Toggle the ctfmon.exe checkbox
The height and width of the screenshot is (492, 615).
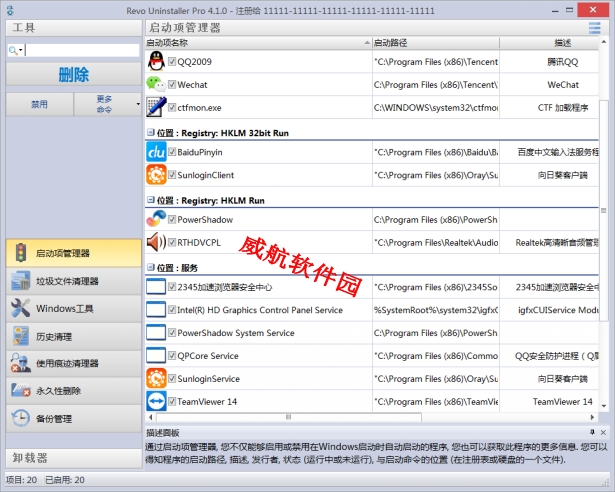[x=172, y=107]
